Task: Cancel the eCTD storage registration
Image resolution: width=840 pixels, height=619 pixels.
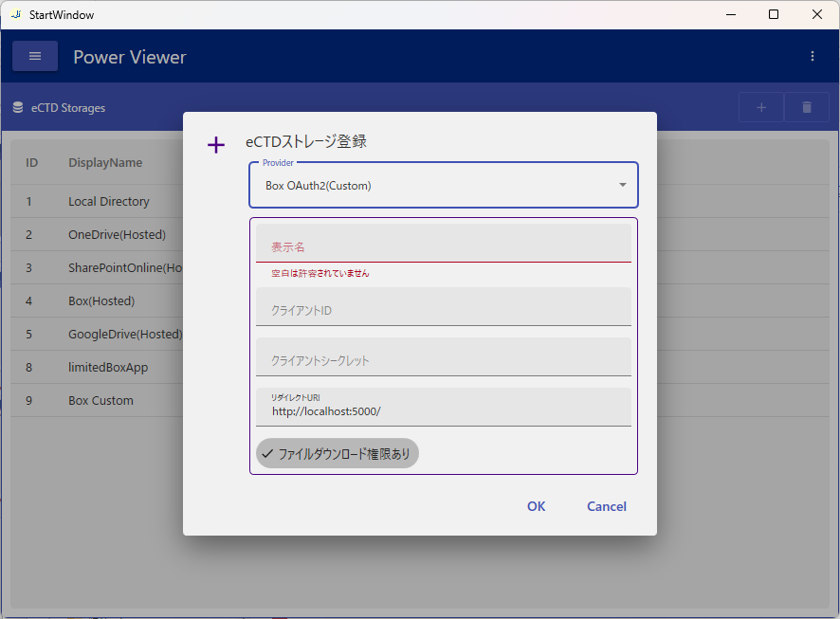Action: [606, 506]
